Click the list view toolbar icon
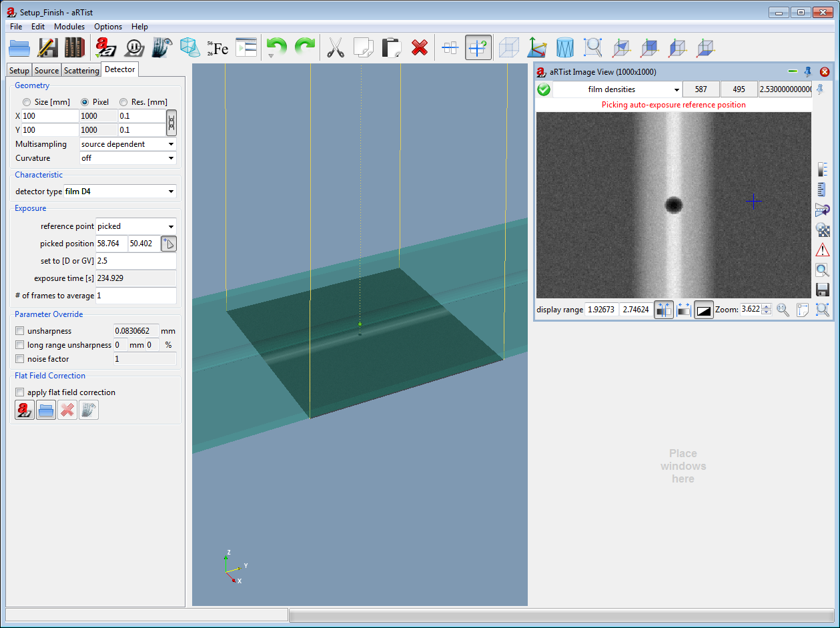840x628 pixels. point(246,48)
